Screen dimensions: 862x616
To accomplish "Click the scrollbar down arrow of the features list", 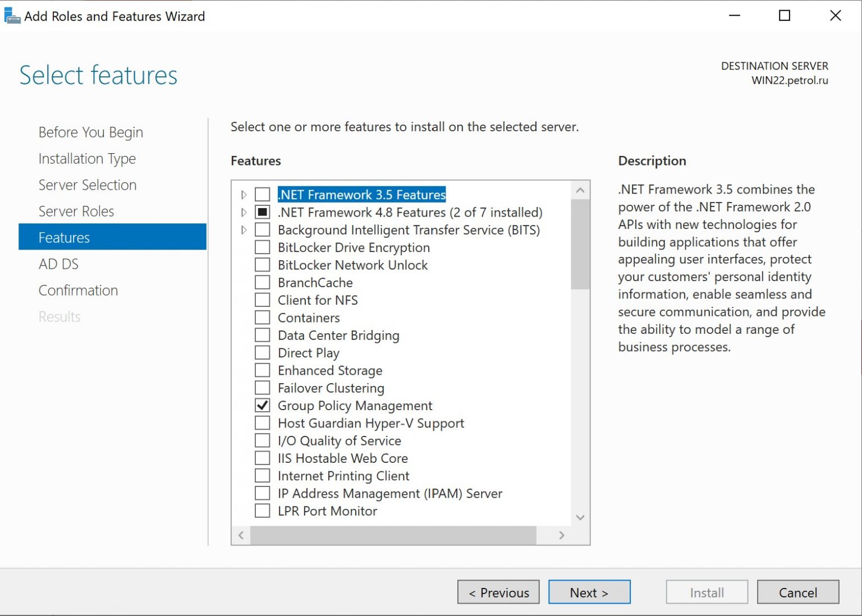I will pyautogui.click(x=580, y=518).
